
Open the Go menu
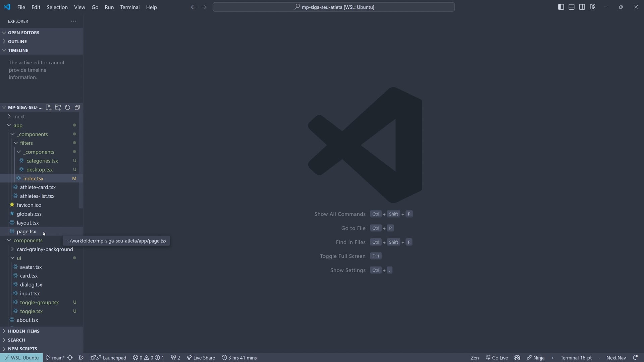(x=95, y=7)
